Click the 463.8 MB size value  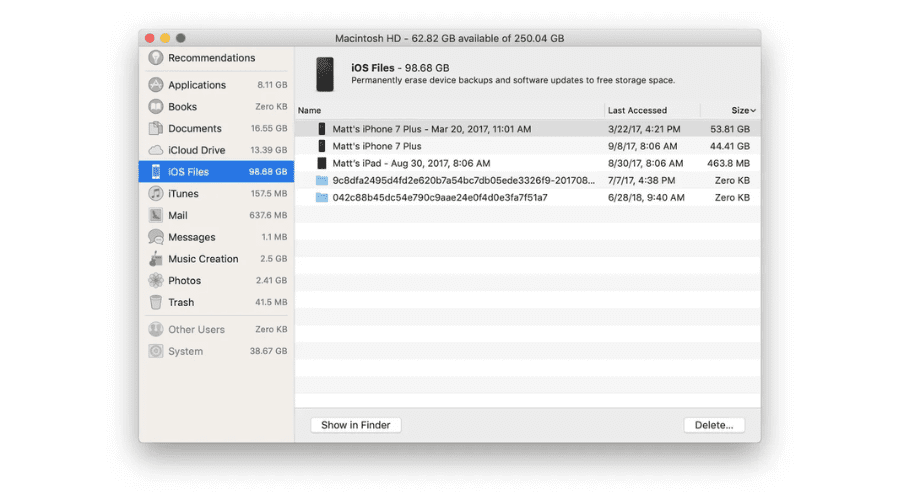point(728,163)
